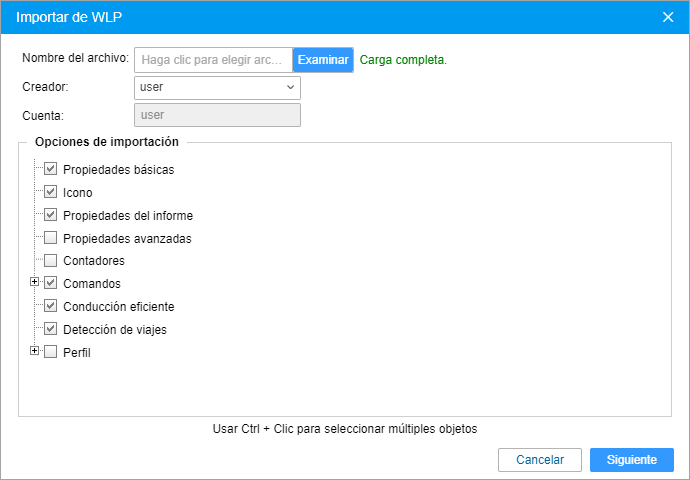Screen dimensions: 690x480
Task: Expand the Perfil tree node
Action: [x=35, y=351]
